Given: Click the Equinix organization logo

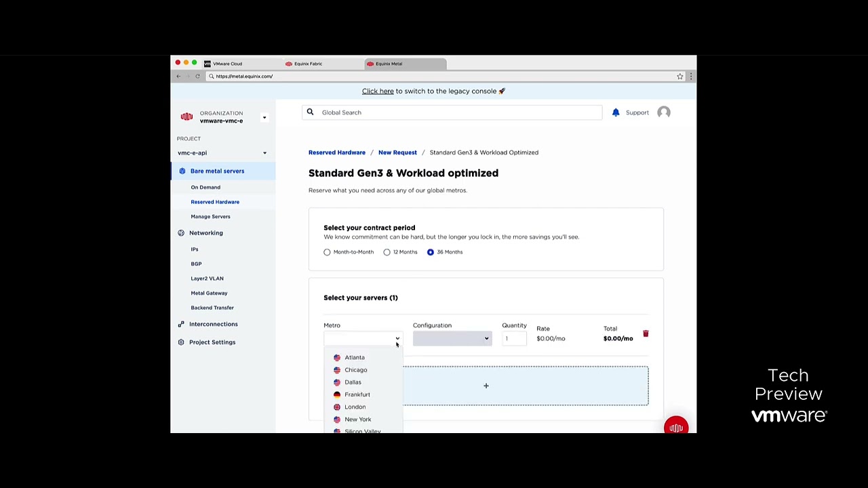Looking at the screenshot, I should 186,117.
